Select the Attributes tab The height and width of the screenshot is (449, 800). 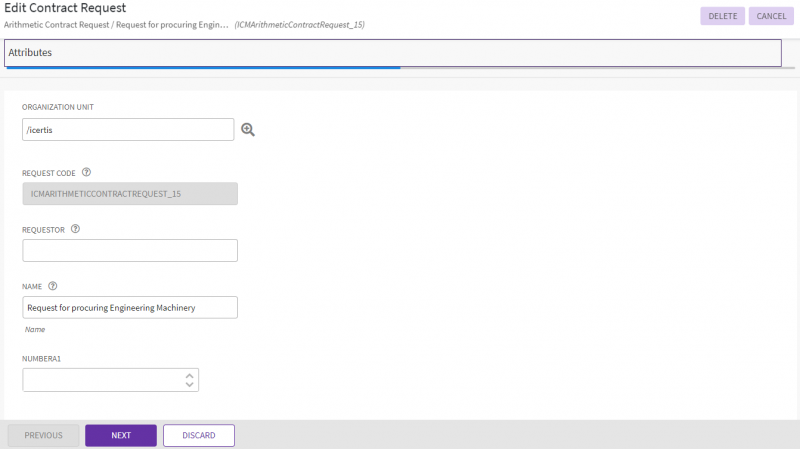[30, 51]
